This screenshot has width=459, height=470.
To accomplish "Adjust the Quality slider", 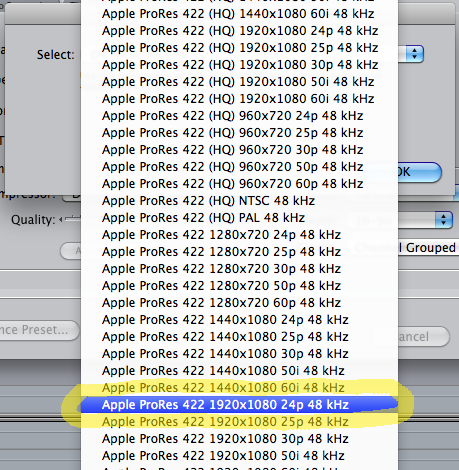I will point(70,219).
